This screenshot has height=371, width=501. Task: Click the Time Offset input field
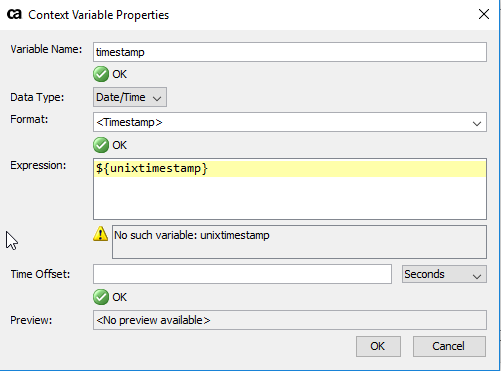pos(242,274)
